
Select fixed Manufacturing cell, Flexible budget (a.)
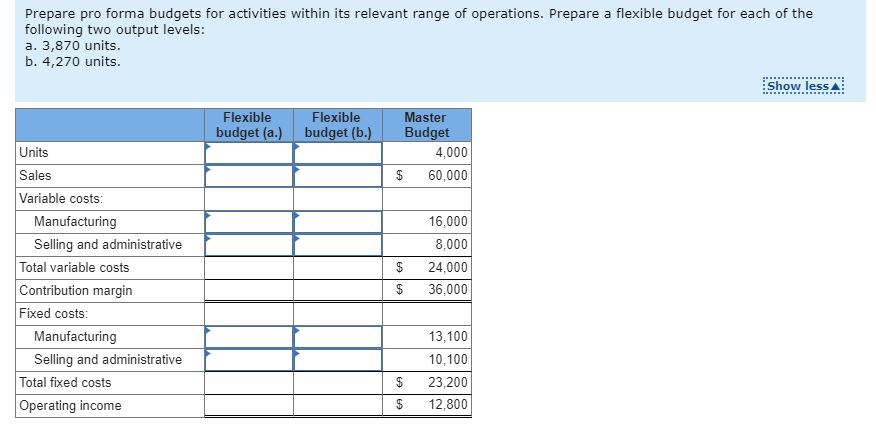pos(249,337)
